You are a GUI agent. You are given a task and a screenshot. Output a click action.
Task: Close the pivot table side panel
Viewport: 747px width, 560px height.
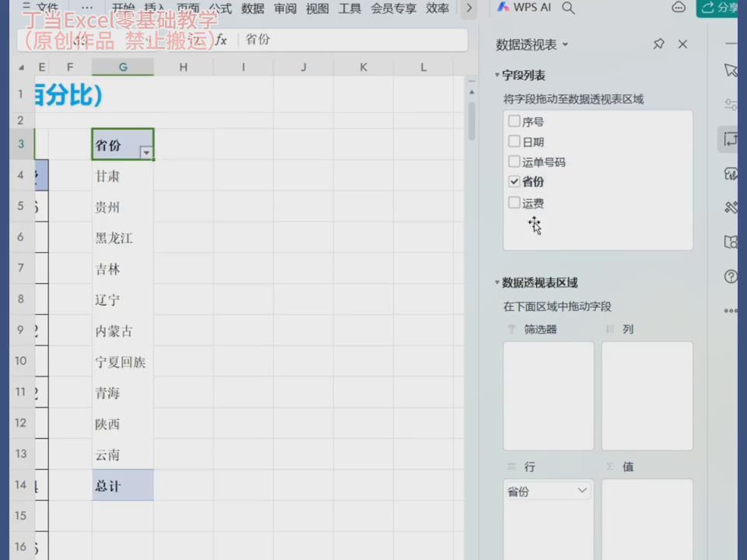click(682, 44)
